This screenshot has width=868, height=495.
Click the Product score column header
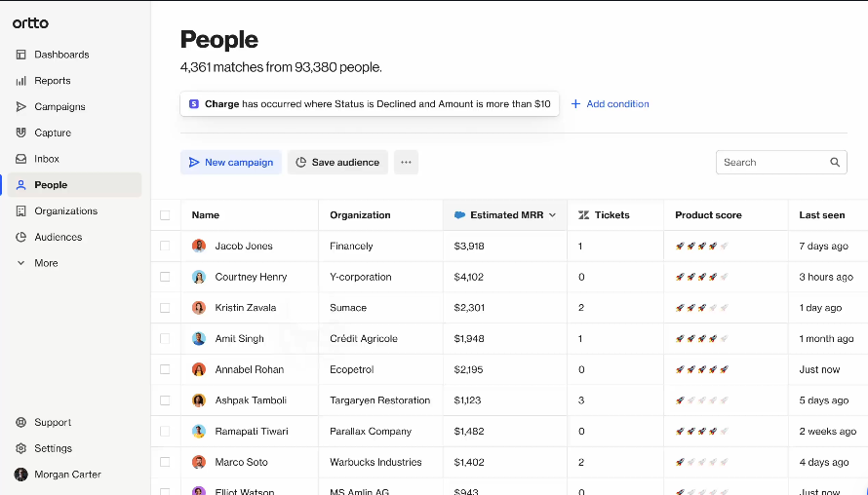pyautogui.click(x=708, y=215)
